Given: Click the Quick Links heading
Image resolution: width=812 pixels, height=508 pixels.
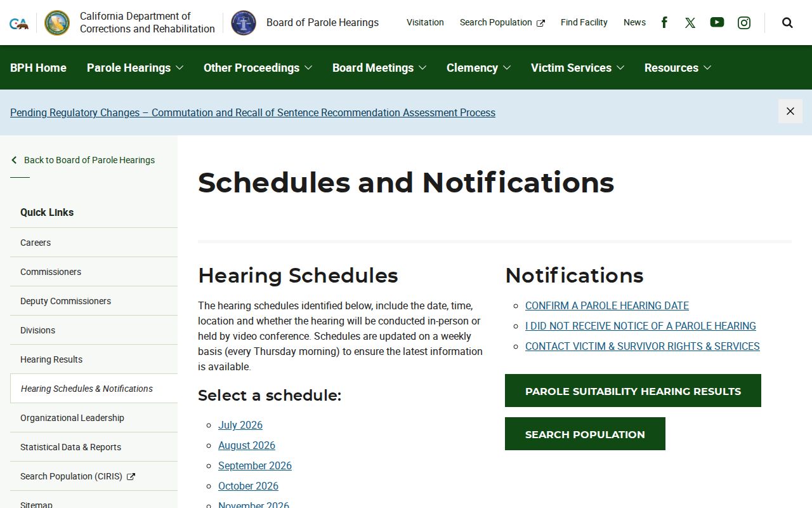Looking at the screenshot, I should coord(47,212).
